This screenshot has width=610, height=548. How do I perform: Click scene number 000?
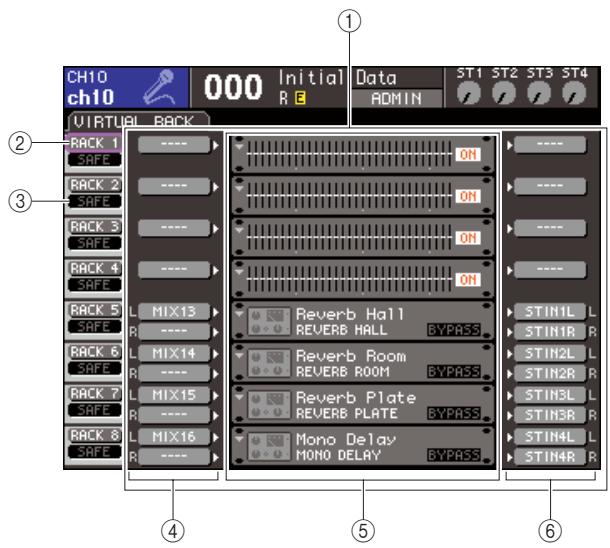point(233,87)
